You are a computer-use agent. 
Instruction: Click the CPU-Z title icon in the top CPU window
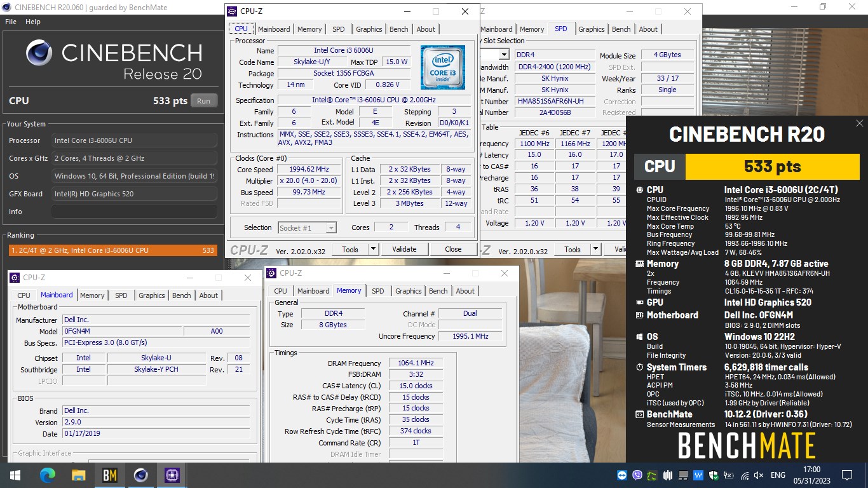[x=232, y=11]
